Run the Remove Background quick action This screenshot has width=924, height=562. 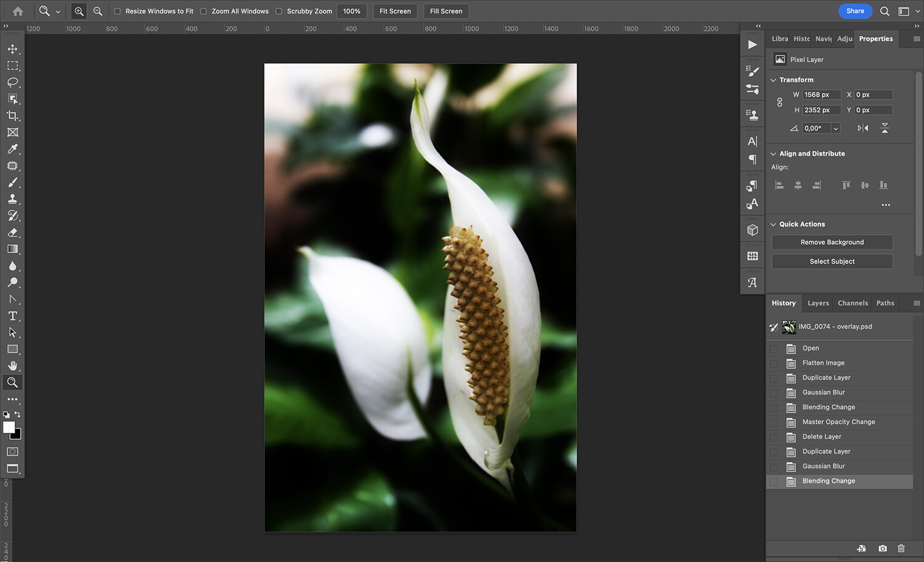pos(832,242)
